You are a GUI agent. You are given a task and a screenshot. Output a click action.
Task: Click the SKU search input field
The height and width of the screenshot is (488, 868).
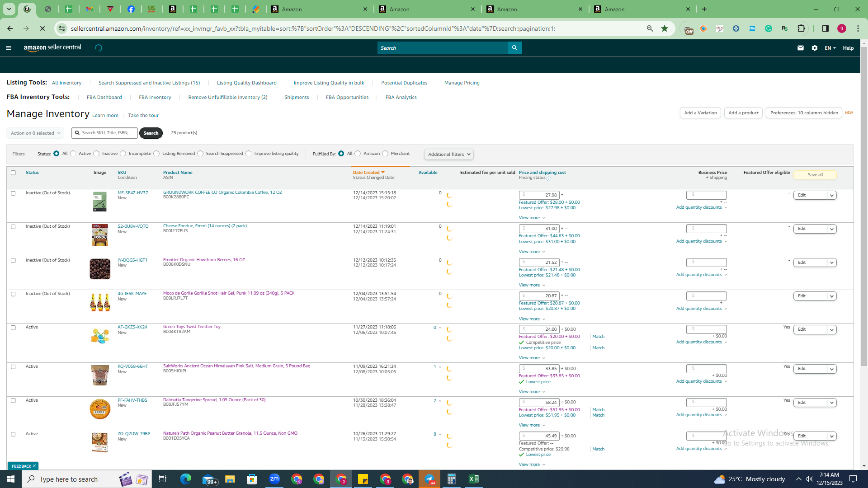point(104,133)
